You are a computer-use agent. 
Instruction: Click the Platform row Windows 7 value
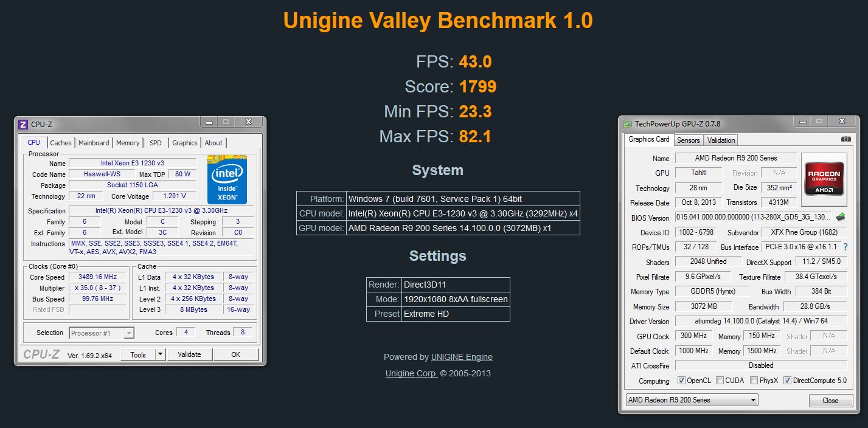[435, 199]
